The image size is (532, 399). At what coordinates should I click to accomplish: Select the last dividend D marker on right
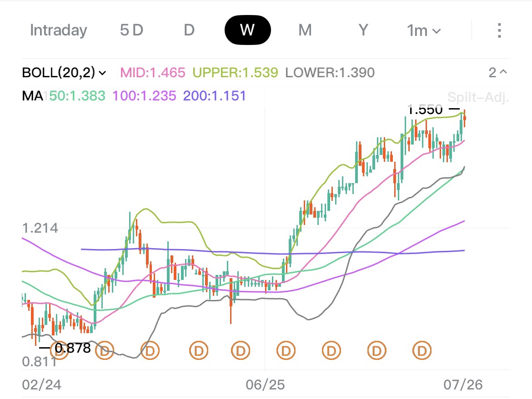click(x=422, y=350)
